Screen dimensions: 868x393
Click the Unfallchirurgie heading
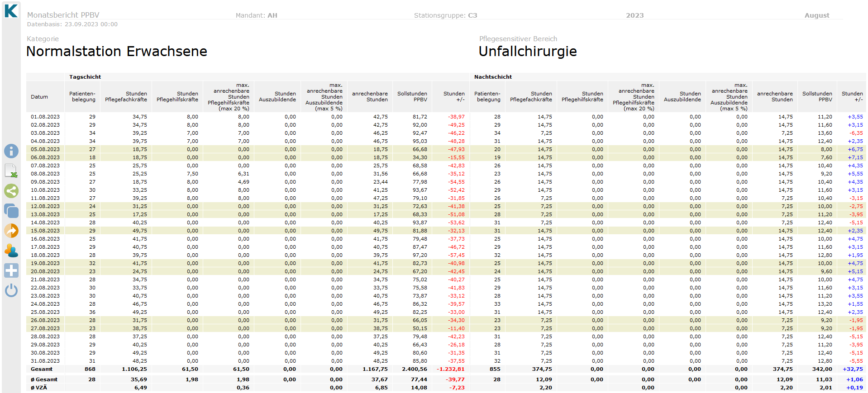click(528, 52)
